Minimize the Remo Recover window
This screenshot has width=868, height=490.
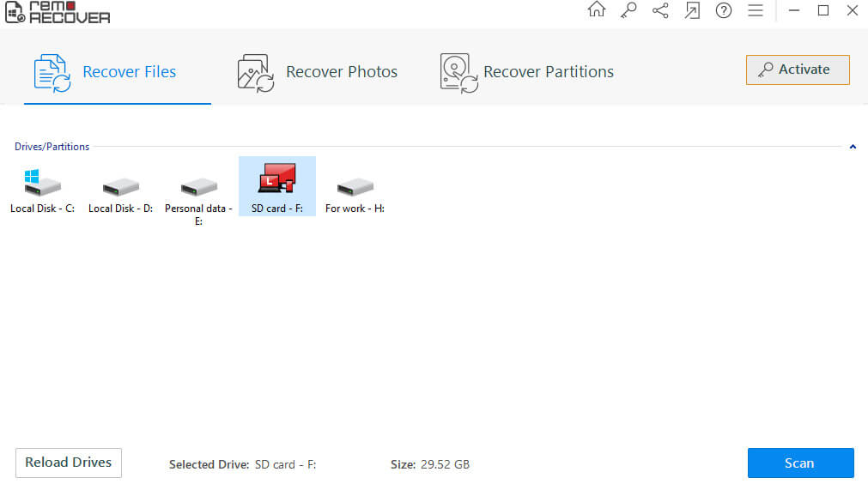point(794,10)
